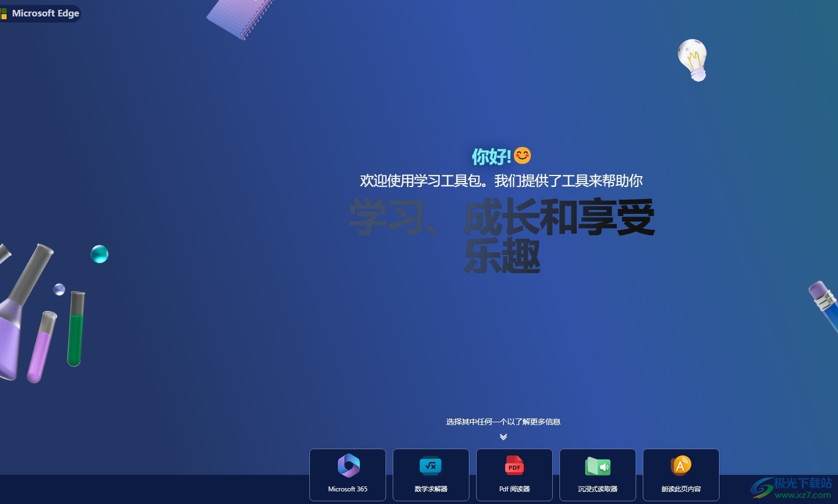
Task: Click the Microsoft Edge text label
Action: point(46,13)
